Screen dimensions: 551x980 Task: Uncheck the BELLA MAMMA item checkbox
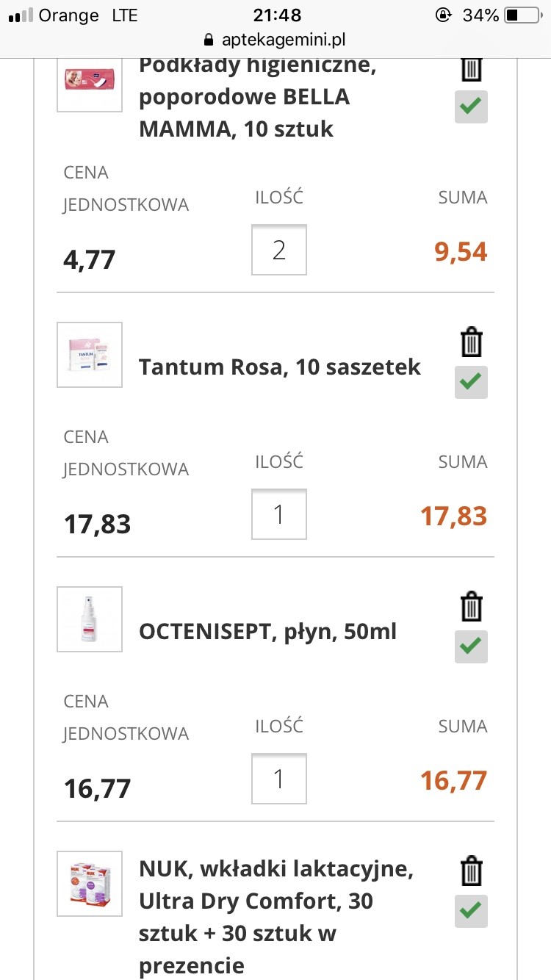click(471, 107)
